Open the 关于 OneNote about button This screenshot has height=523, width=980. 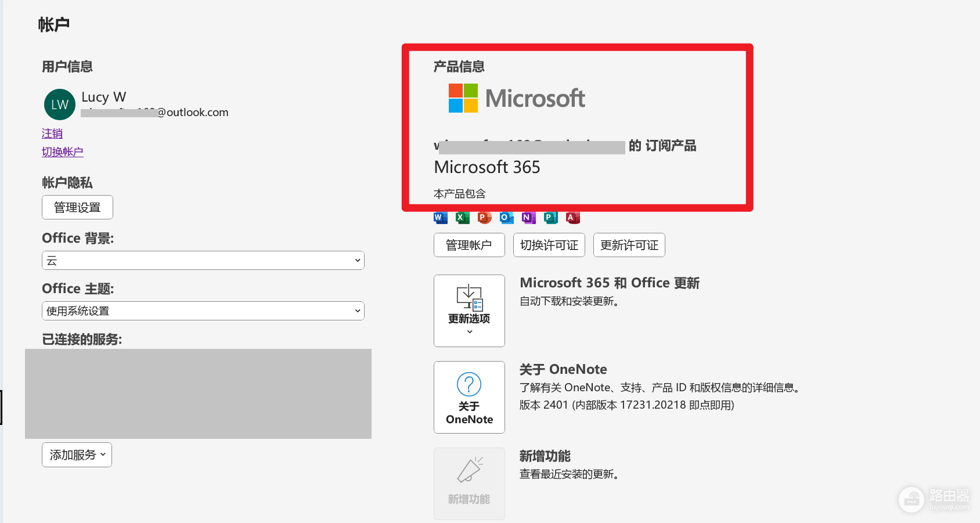click(469, 397)
